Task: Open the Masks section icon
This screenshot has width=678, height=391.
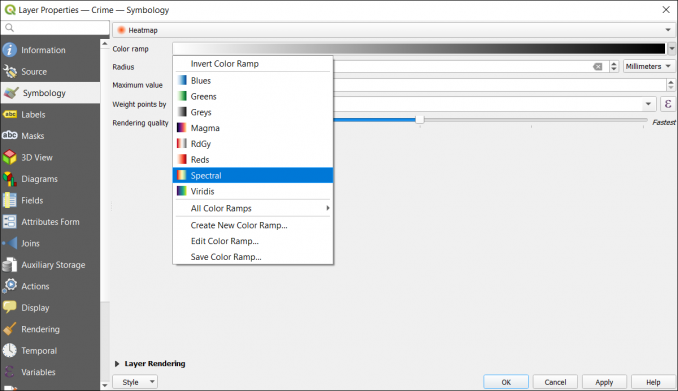Action: tap(10, 135)
